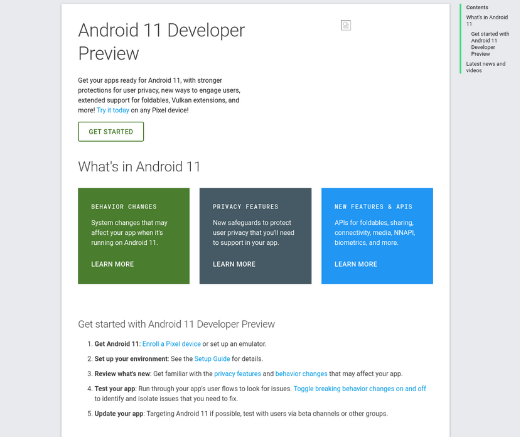Click the 'Test your app' list item label
Screen dimensions: 520x437
(115, 389)
